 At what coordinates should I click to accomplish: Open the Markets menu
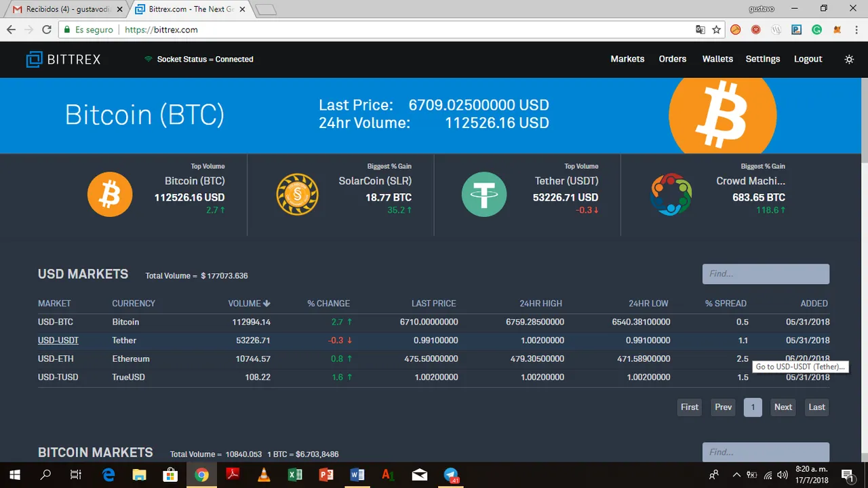[627, 59]
